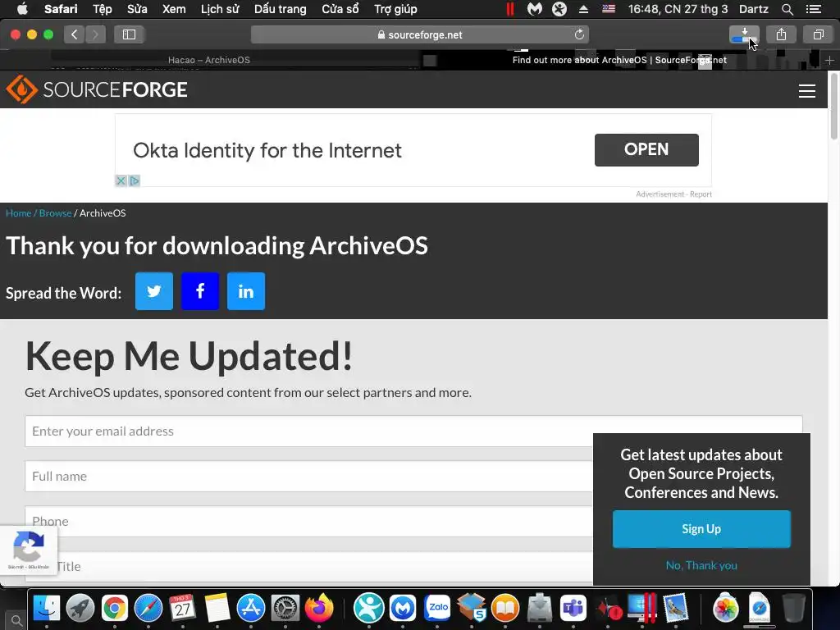Click the Share button in Safari toolbar

pos(781,34)
